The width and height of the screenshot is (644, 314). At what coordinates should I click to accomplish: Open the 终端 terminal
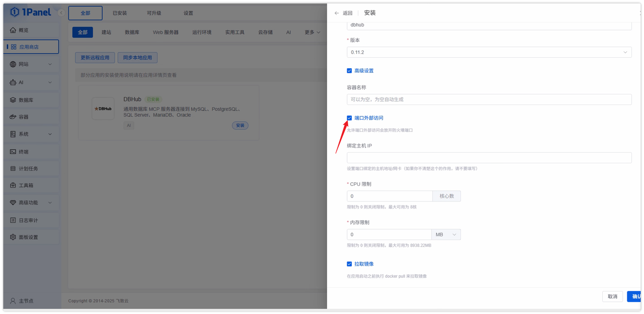coord(23,151)
